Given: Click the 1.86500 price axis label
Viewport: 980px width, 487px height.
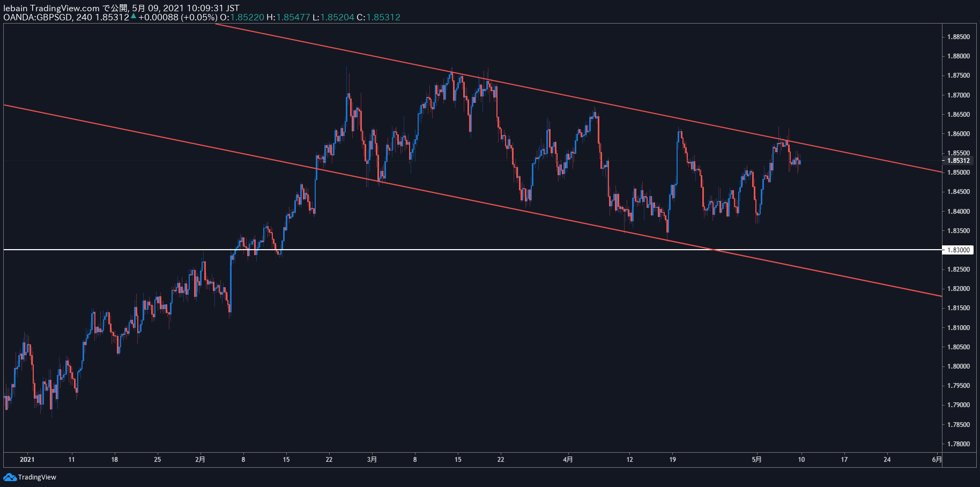Looking at the screenshot, I should [958, 115].
